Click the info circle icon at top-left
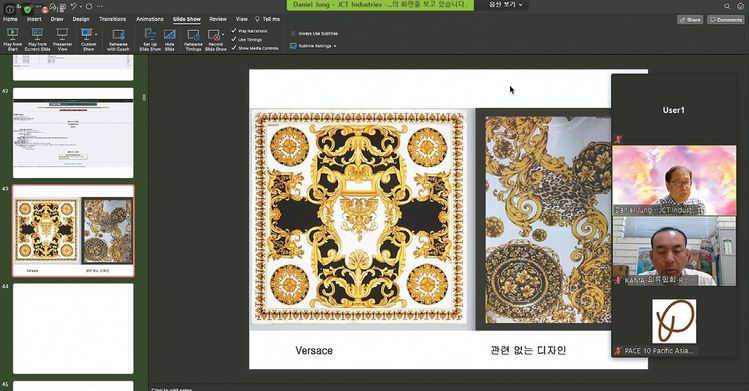Screen dimensions: 749x391 click(10, 9)
